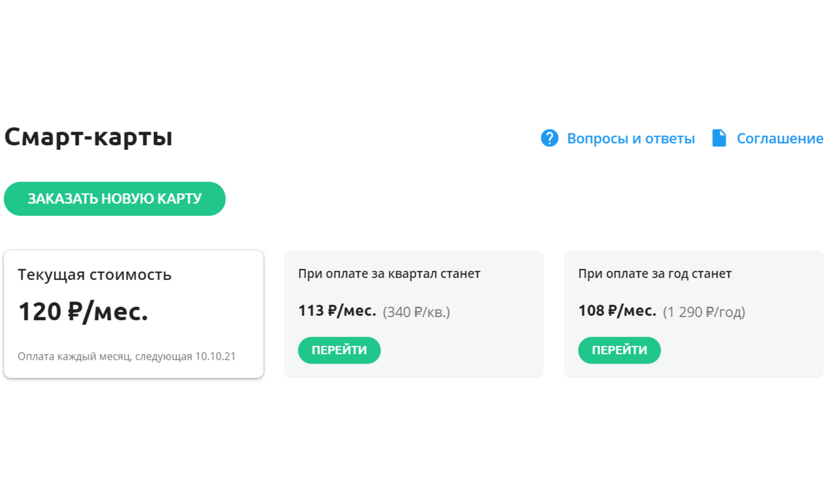Click the Текущая стоимость card title
The image size is (827, 504).
(x=95, y=274)
